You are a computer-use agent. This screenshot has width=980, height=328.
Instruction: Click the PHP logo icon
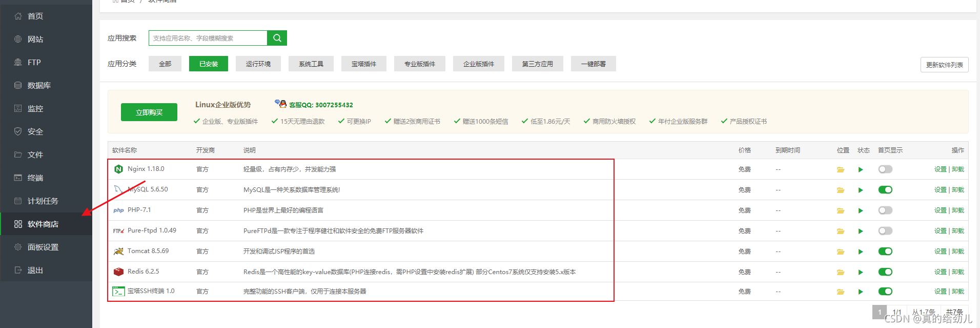click(x=118, y=210)
